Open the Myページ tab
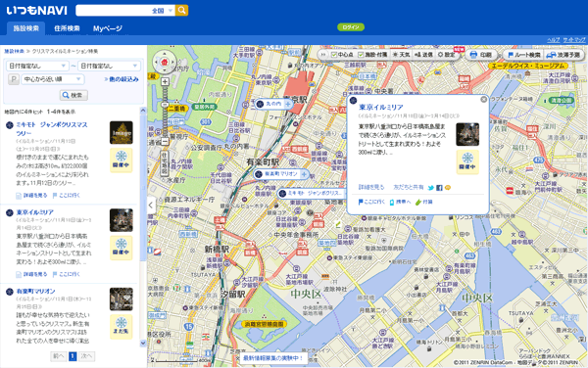 click(108, 28)
